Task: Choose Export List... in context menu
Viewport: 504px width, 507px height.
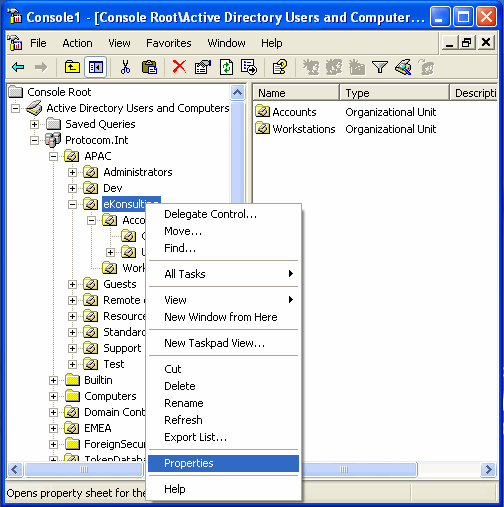Action: 223,437
